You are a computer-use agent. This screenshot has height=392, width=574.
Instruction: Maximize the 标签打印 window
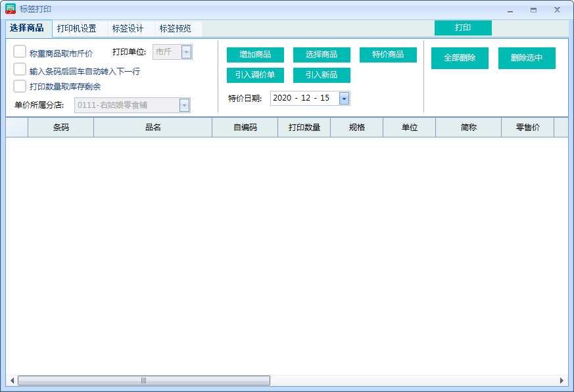click(x=533, y=11)
